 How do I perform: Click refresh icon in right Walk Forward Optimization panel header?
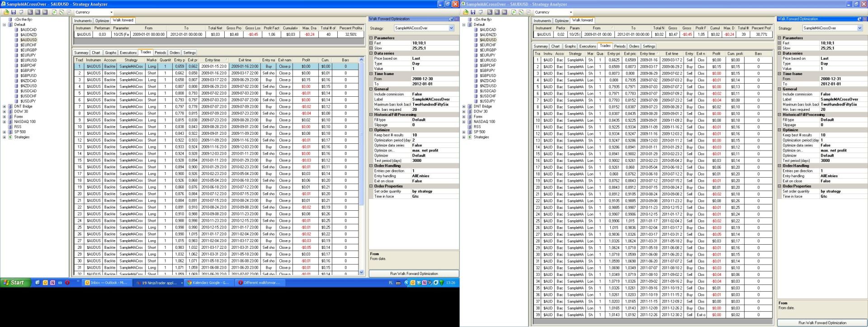point(859,19)
